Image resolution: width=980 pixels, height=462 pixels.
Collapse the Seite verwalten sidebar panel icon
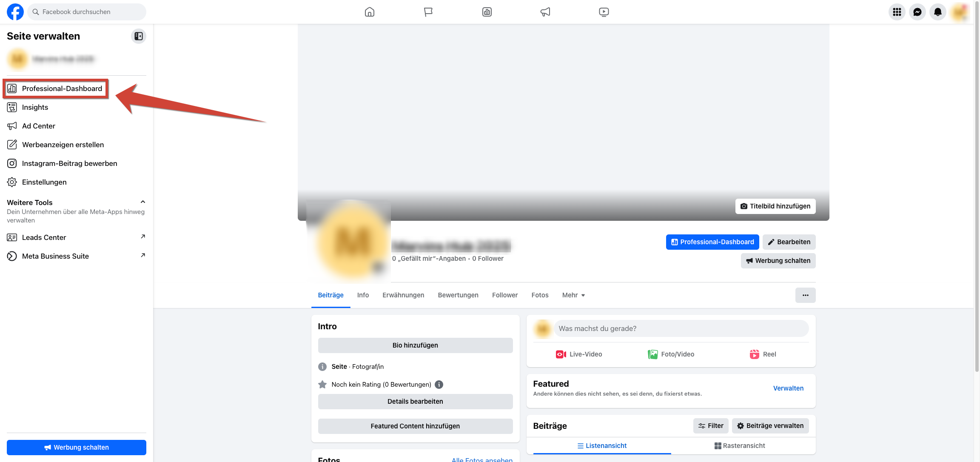click(x=138, y=36)
